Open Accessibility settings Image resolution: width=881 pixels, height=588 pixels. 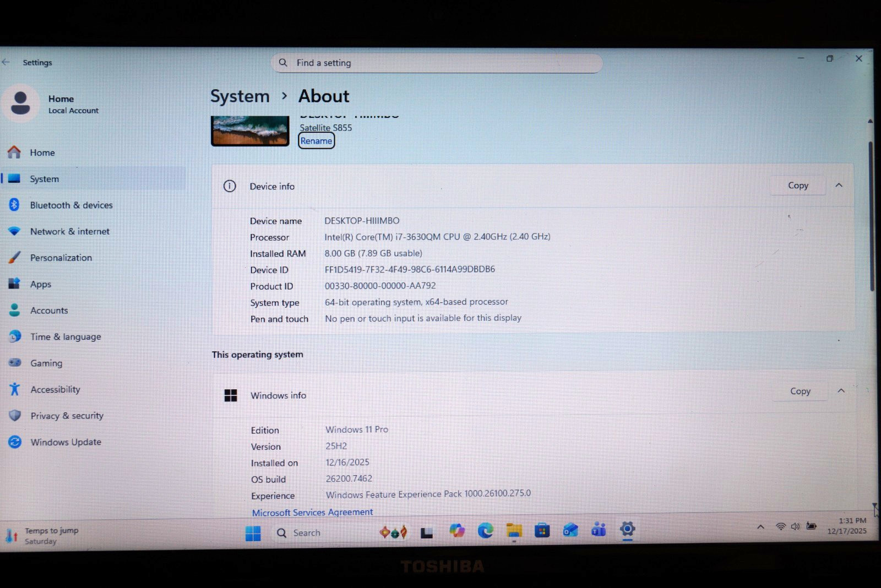click(55, 389)
